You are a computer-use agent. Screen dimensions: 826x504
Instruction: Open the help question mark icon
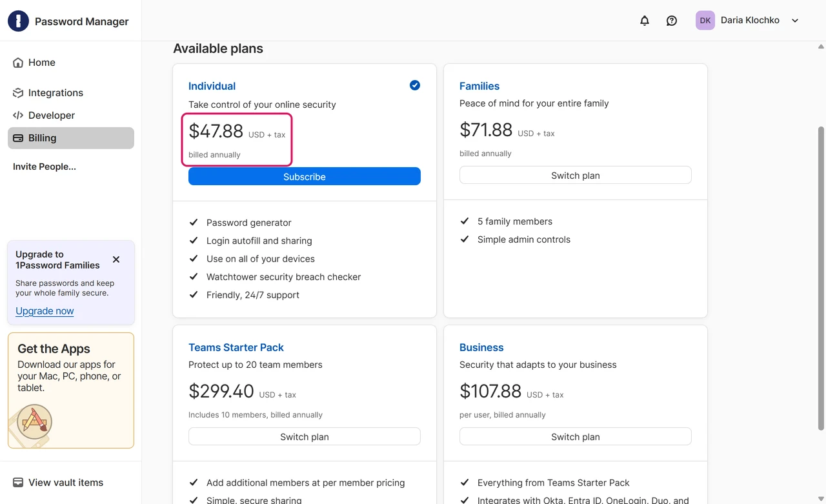pos(672,21)
